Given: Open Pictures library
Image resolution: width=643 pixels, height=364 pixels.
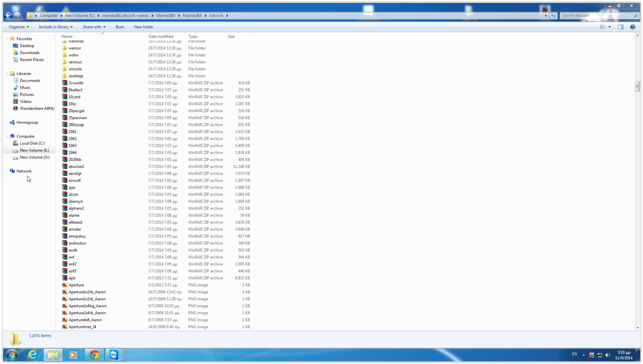Looking at the screenshot, I should [x=27, y=95].
